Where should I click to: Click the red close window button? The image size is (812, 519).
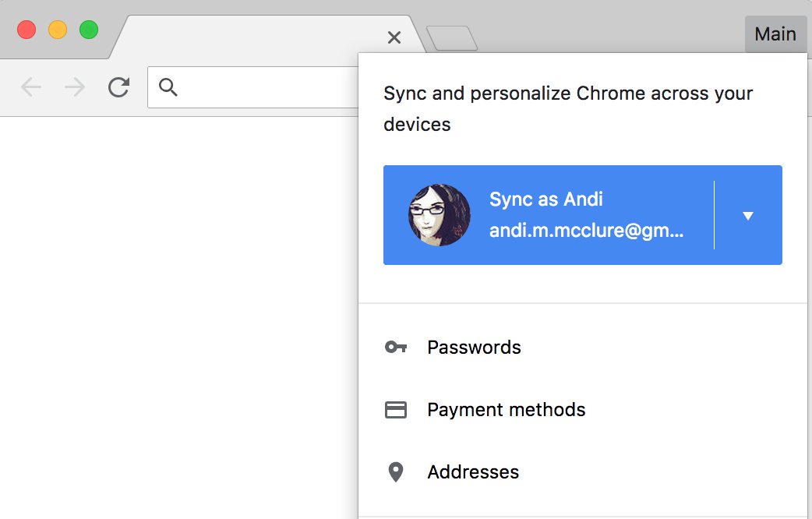point(26,30)
